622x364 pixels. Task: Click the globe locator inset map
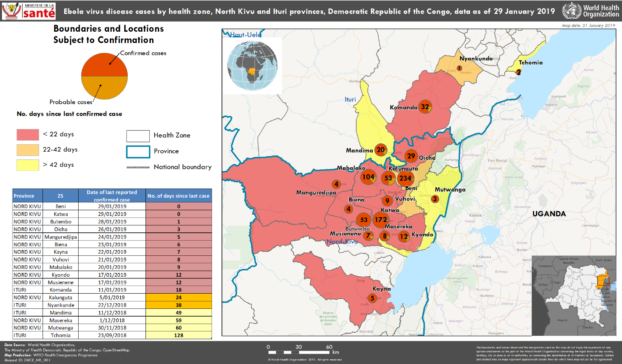coord(252,66)
